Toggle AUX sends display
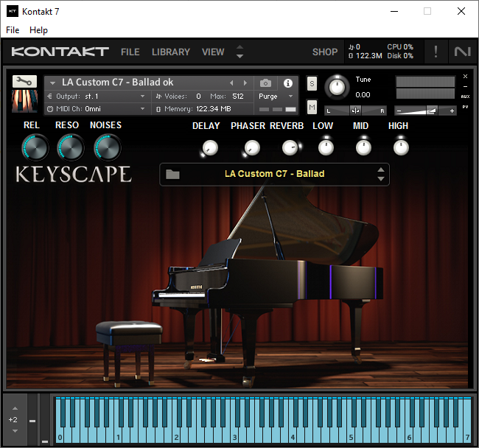The image size is (479, 448). tap(465, 97)
